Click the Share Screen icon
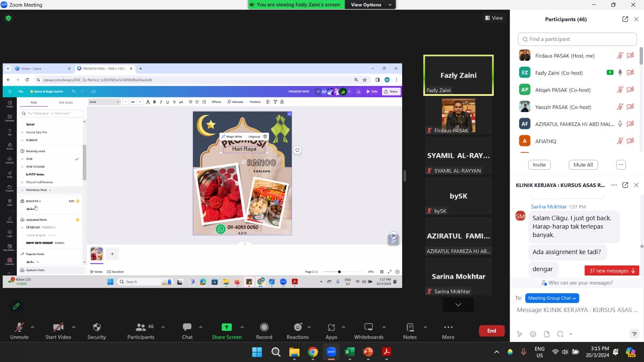This screenshot has height=362, width=644. pyautogui.click(x=227, y=327)
